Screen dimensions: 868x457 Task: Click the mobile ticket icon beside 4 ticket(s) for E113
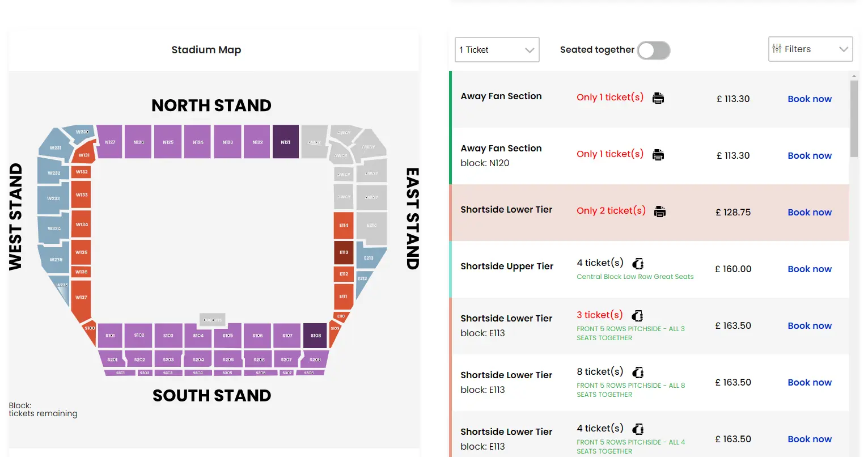click(637, 429)
